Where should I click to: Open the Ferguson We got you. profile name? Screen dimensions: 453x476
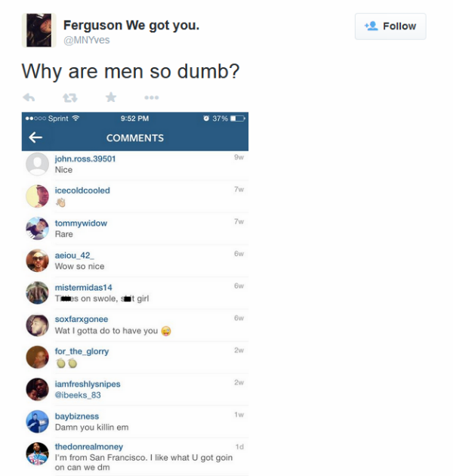[131, 25]
